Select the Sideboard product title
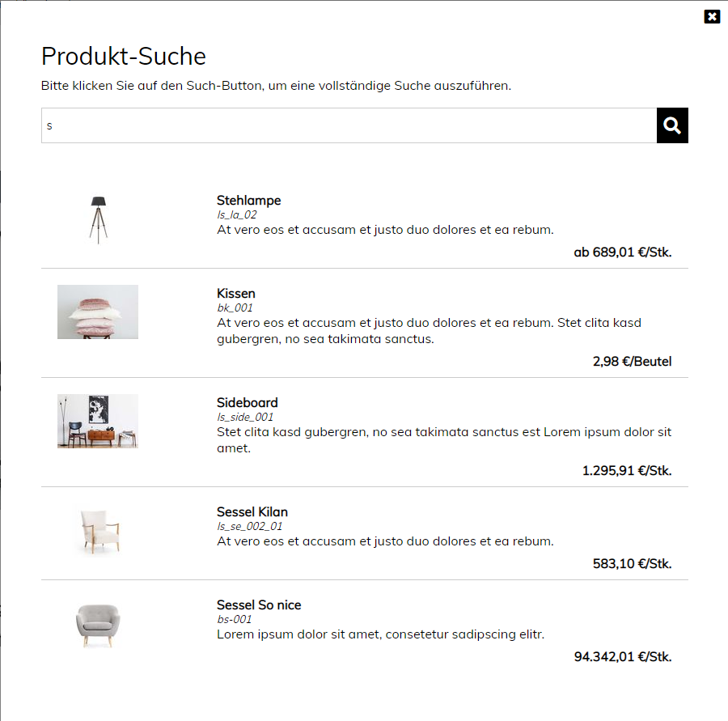 248,402
